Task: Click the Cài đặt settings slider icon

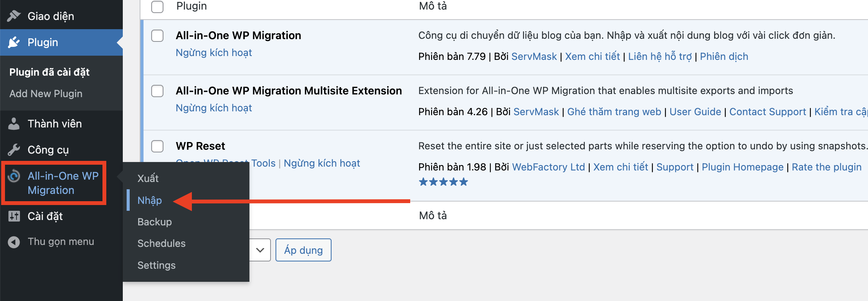Action: click(14, 216)
